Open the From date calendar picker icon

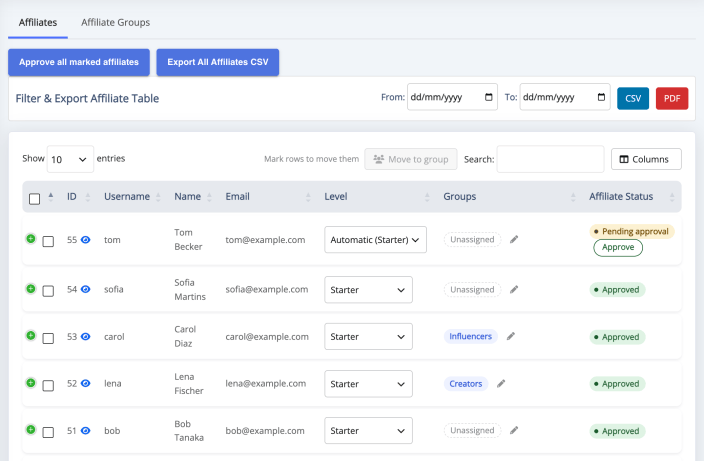click(x=488, y=97)
